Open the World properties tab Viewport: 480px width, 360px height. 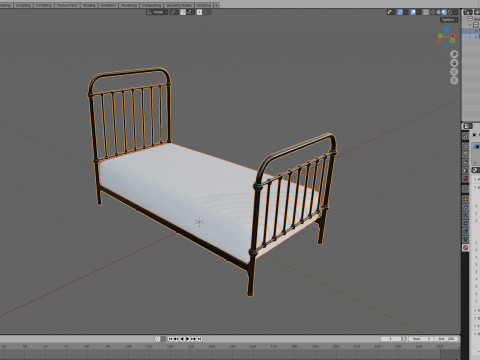466,179
